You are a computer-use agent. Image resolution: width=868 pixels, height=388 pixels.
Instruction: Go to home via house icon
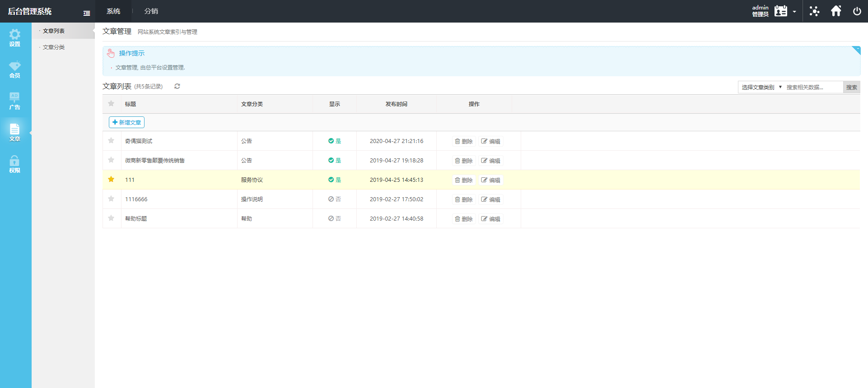point(836,11)
